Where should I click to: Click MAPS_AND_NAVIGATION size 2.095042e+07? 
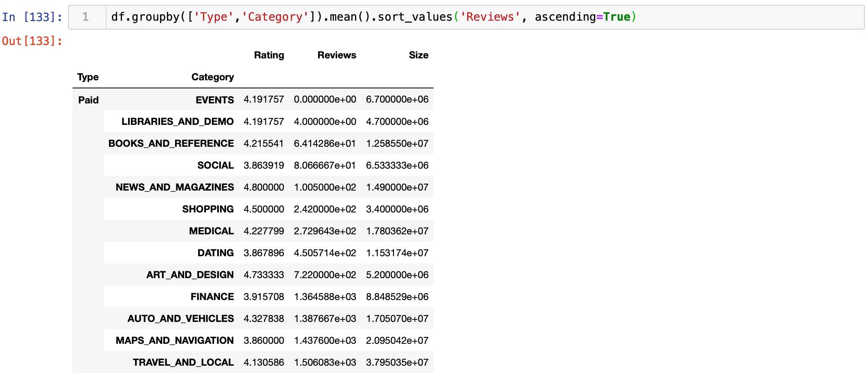pyautogui.click(x=397, y=341)
